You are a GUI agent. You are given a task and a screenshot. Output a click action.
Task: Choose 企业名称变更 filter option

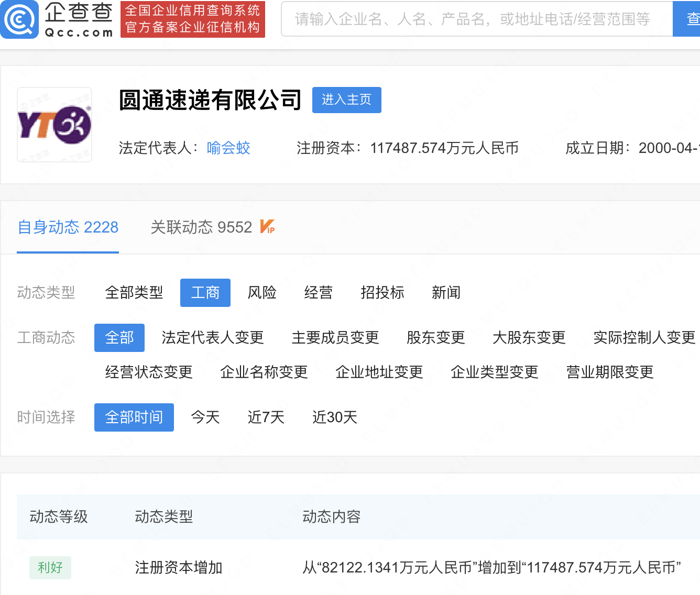pos(264,372)
